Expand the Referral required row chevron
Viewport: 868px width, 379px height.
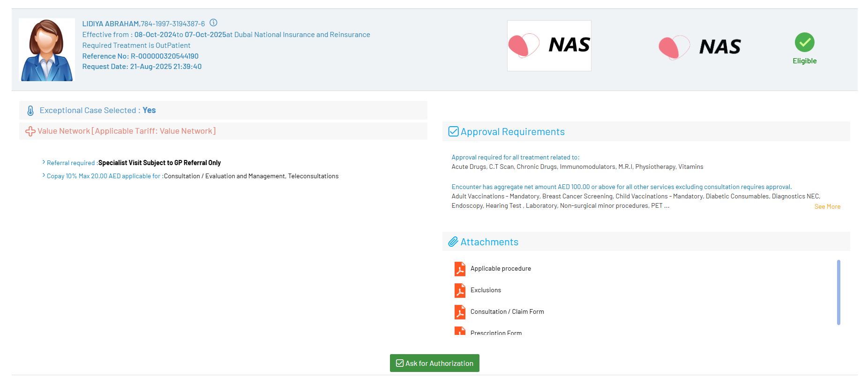coord(44,162)
